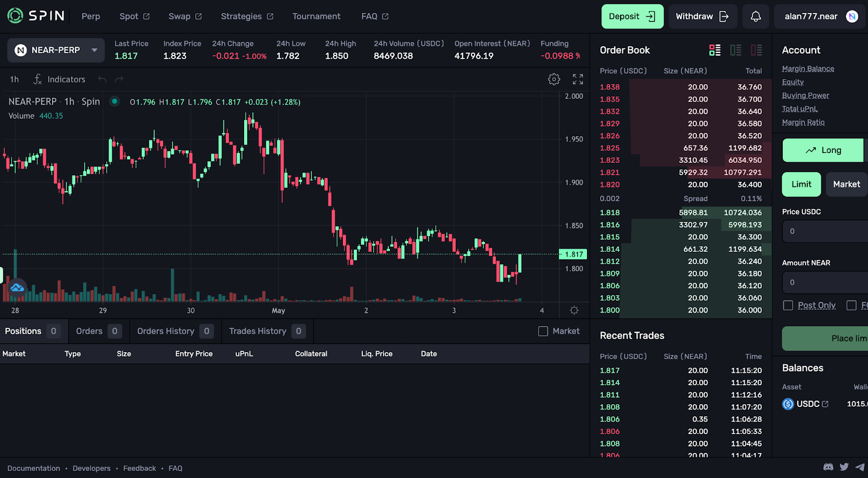Open chart axis settings gear at bottom right
868x478 pixels.
pos(574,310)
